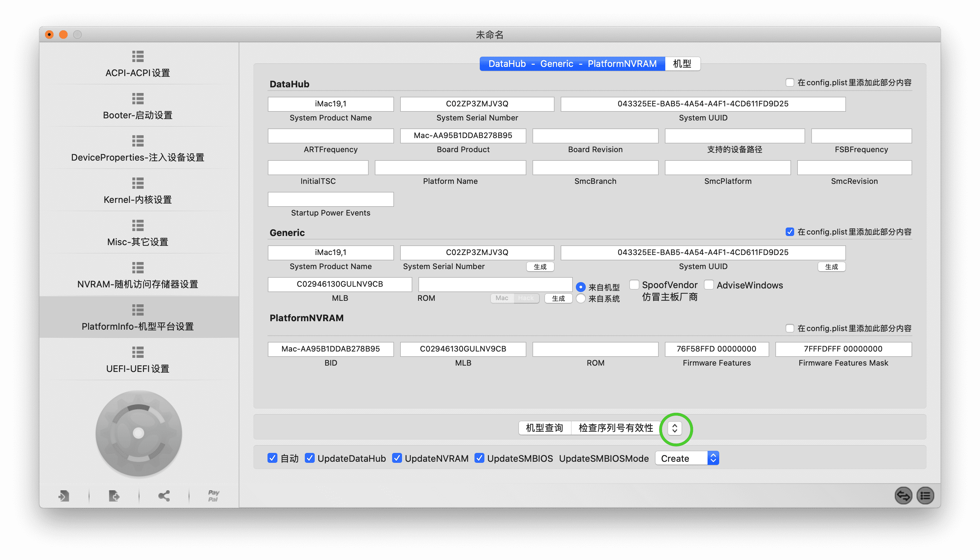Viewport: 980px width, 560px height.
Task: Click the 检查序列号有效性 button
Action: tap(616, 428)
